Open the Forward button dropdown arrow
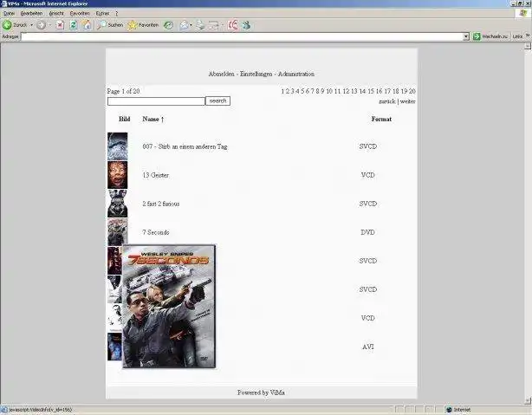Screen dimensions: 532x415 coord(50,25)
